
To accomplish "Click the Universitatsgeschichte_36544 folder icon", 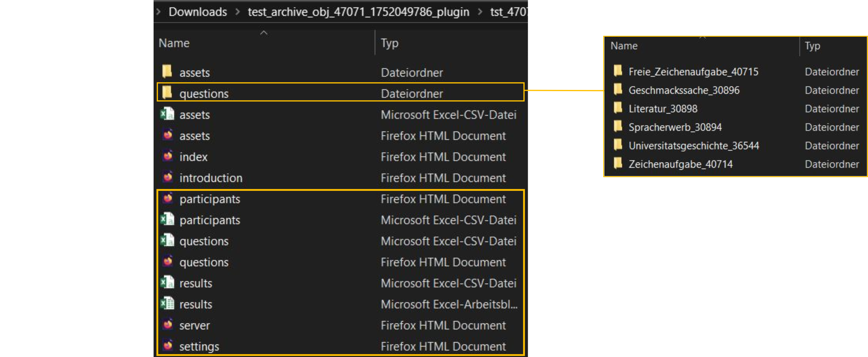I will coord(618,145).
